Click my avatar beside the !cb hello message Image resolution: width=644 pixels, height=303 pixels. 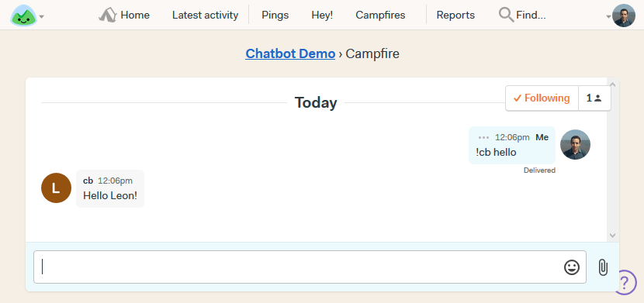[575, 144]
